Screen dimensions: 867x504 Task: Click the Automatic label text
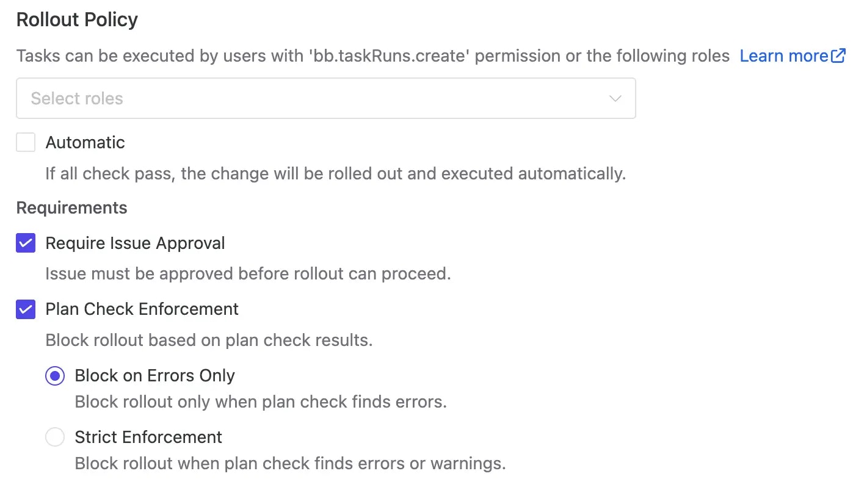click(85, 142)
